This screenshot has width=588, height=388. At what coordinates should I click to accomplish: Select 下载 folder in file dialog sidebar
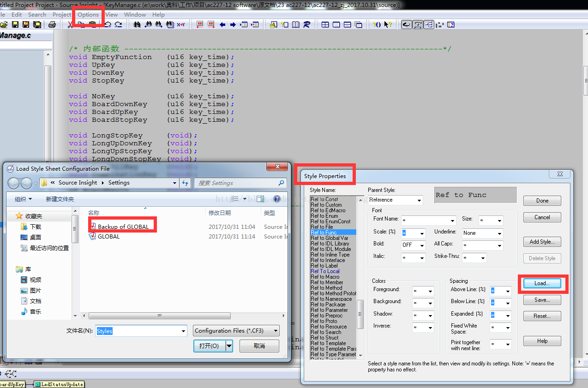(36, 227)
